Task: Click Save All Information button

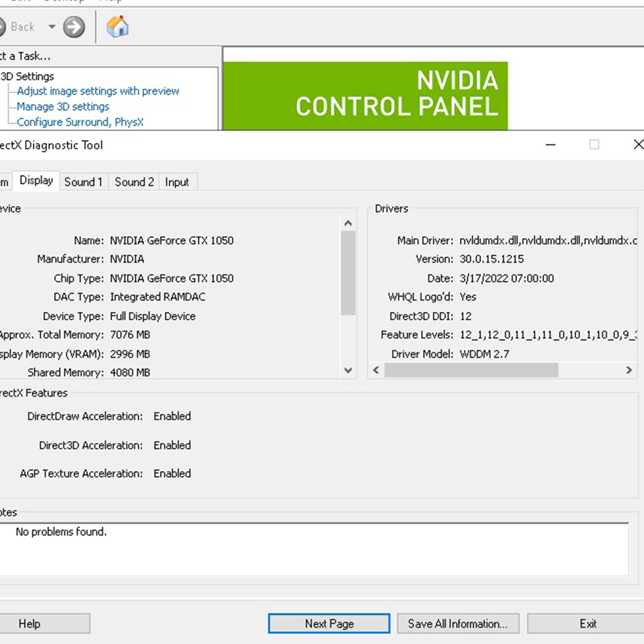Action: coord(458,623)
